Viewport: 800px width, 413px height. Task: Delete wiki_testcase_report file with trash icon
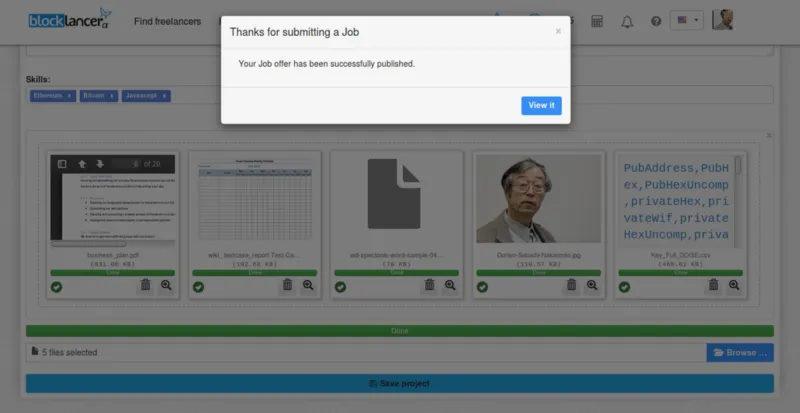(288, 285)
